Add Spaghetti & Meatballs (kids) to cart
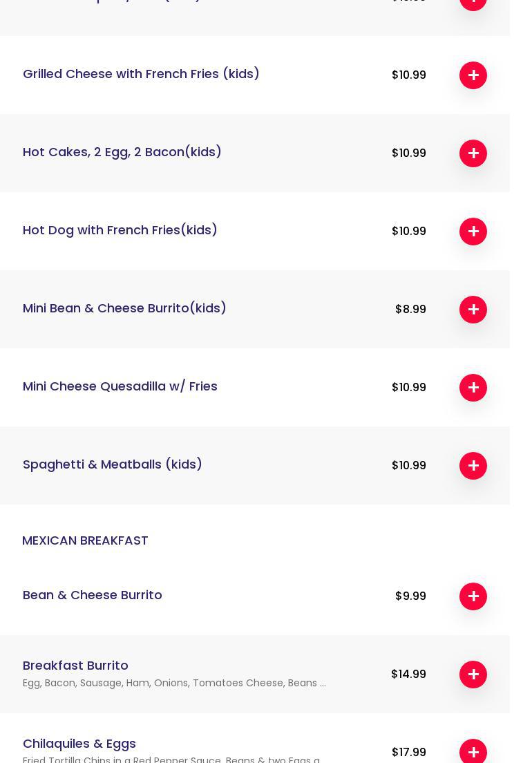532x763 pixels. click(473, 466)
